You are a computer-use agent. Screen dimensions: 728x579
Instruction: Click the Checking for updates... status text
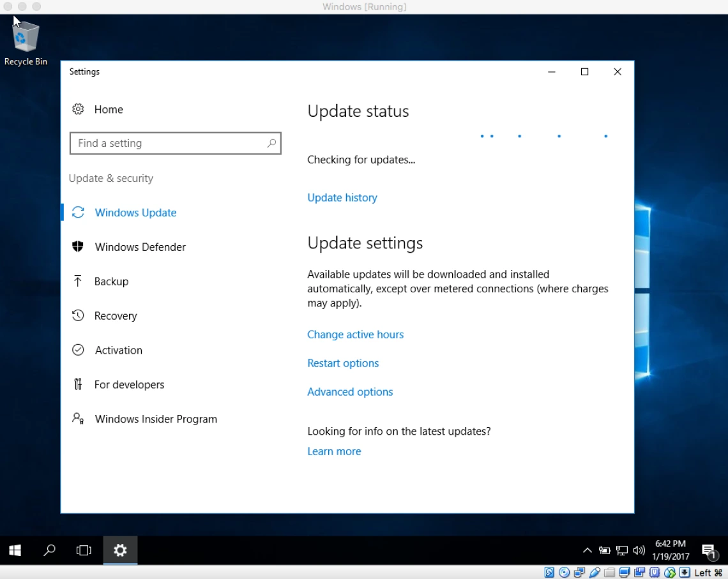(x=361, y=160)
